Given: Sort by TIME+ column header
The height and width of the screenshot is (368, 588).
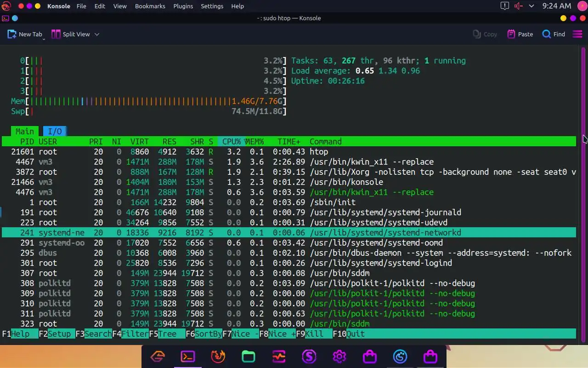Looking at the screenshot, I should click(289, 142).
